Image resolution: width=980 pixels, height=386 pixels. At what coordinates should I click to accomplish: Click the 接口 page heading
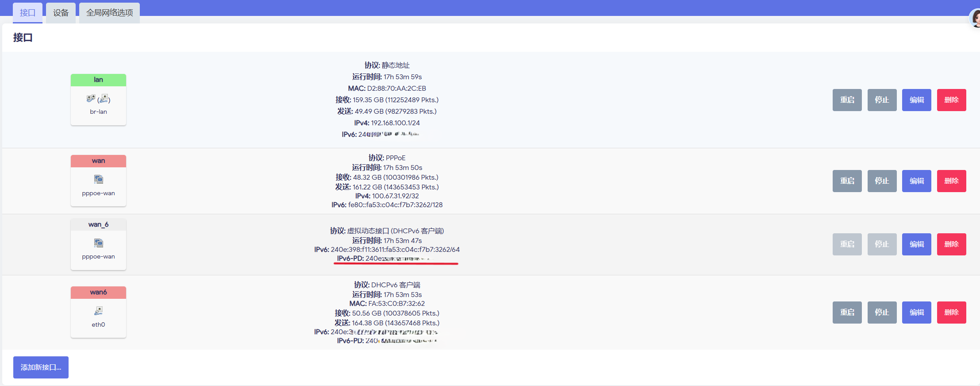(23, 38)
